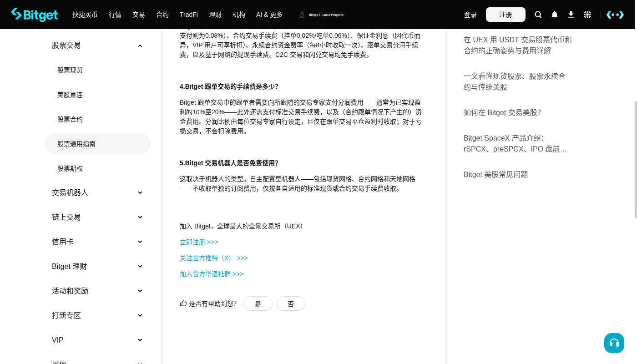Open the notifications bell icon
Viewport: 637px width, 364px height.
pyautogui.click(x=555, y=15)
